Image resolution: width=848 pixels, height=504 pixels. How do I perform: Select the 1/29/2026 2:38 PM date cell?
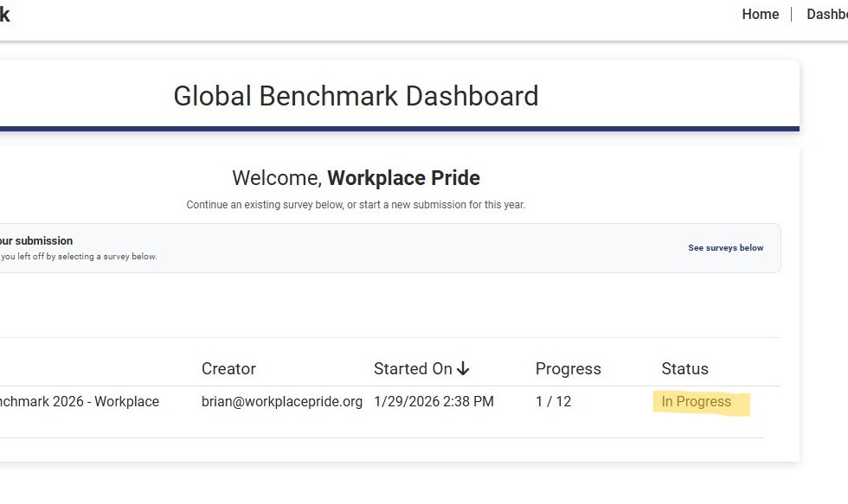[x=434, y=402]
